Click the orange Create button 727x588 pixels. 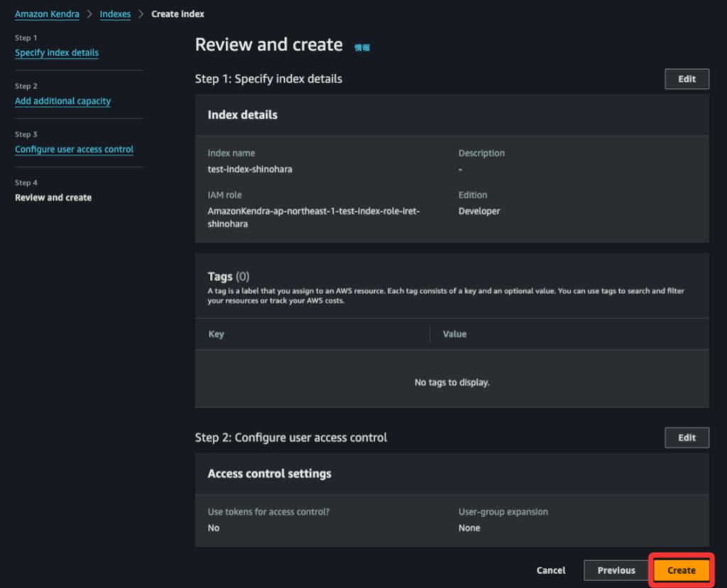tap(681, 570)
